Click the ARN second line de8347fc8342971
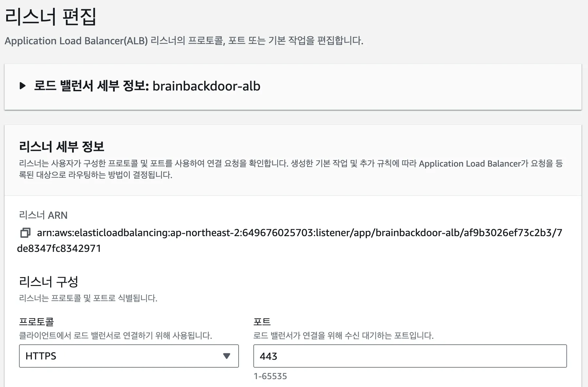 [x=59, y=249]
